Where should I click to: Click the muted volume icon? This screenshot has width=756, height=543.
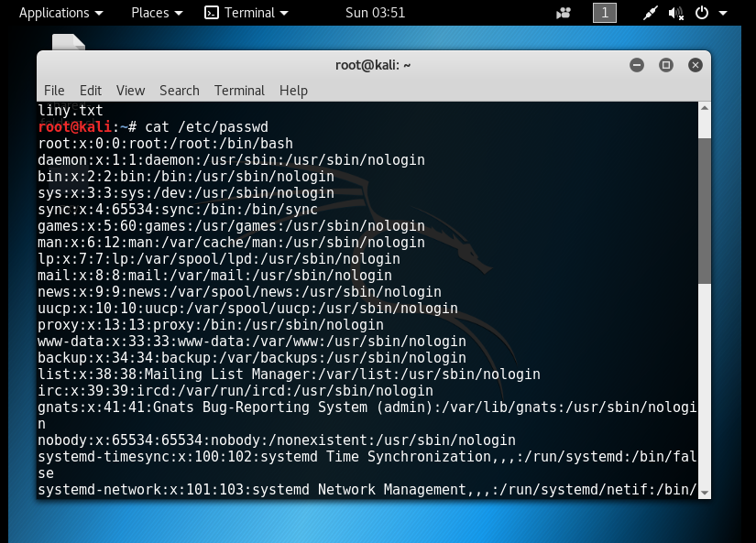[x=676, y=13]
